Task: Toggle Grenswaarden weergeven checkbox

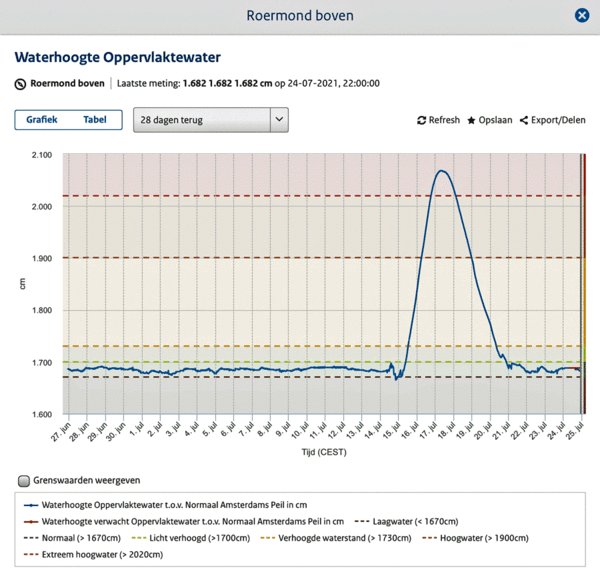Action: click(x=24, y=481)
